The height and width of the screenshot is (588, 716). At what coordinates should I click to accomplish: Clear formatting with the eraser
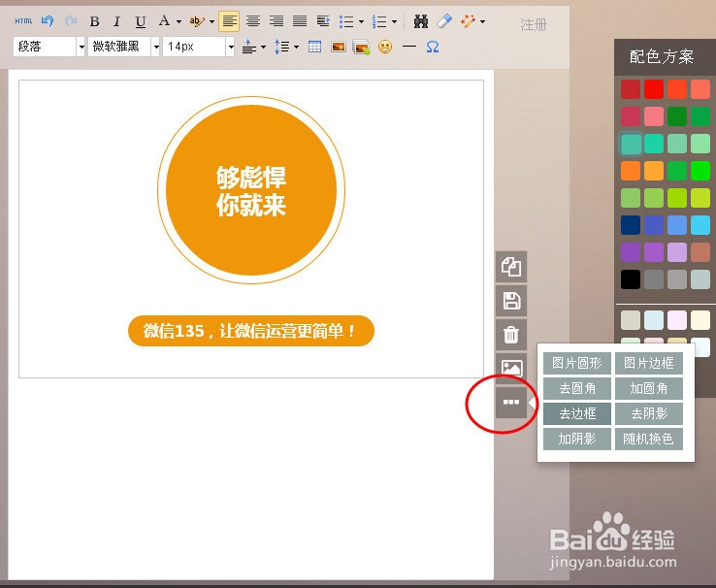[x=443, y=21]
